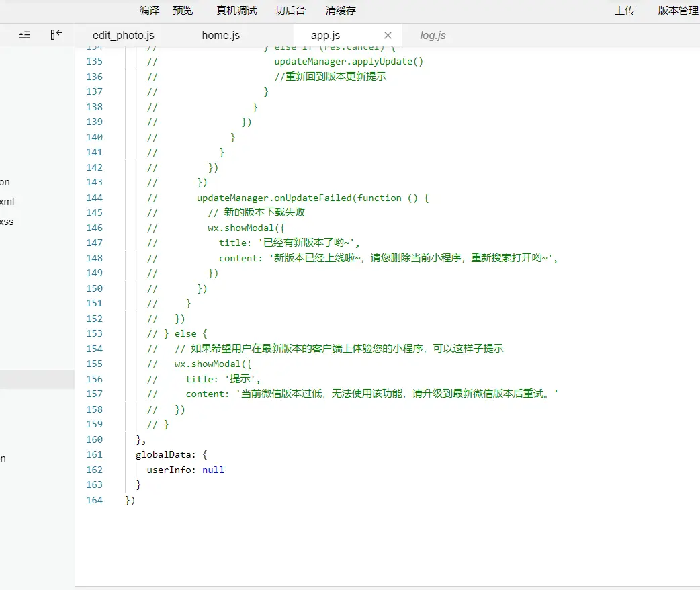
Task: Click line number 164
Action: (94, 500)
